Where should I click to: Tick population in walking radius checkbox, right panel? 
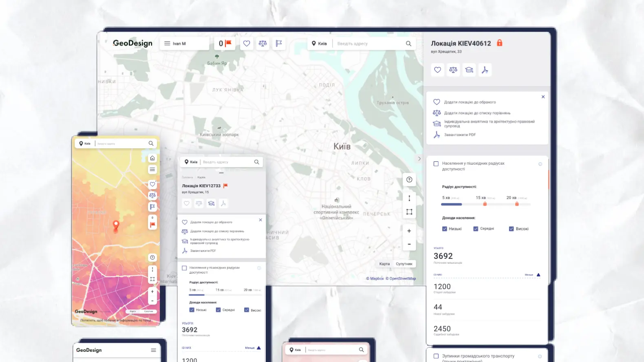click(436, 164)
